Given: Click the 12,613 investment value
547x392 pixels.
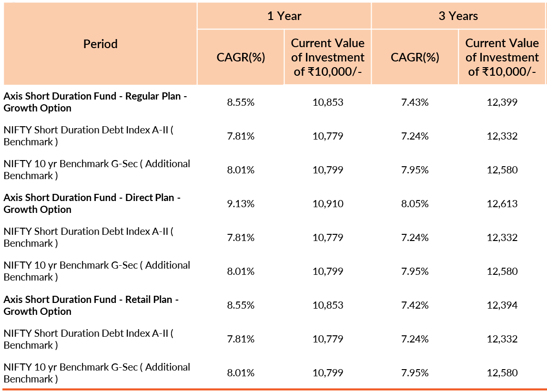Looking at the screenshot, I should (x=502, y=204).
